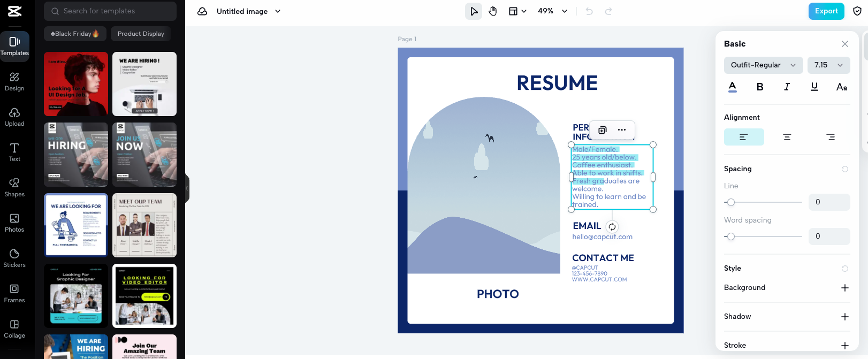Pick the 'MEET OUR TEAM' template

tap(144, 225)
